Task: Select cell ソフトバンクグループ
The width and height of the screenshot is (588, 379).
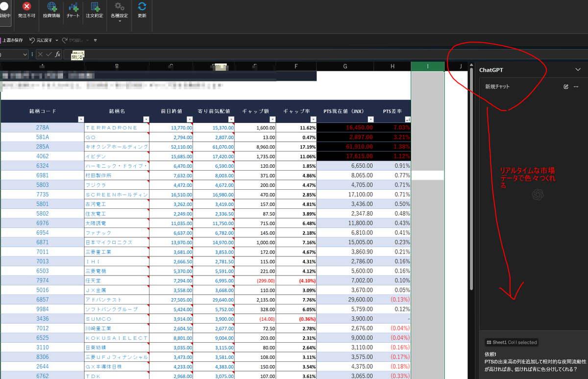Action: point(117,309)
